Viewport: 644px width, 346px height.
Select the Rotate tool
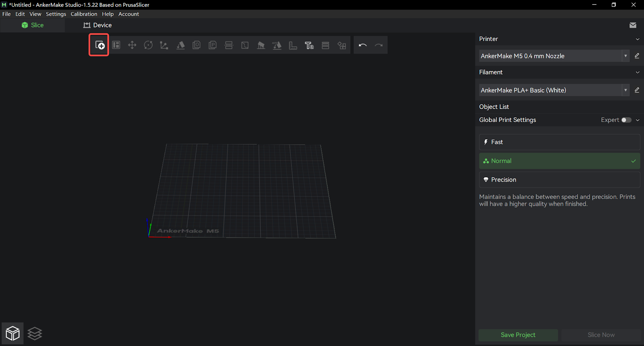(148, 45)
